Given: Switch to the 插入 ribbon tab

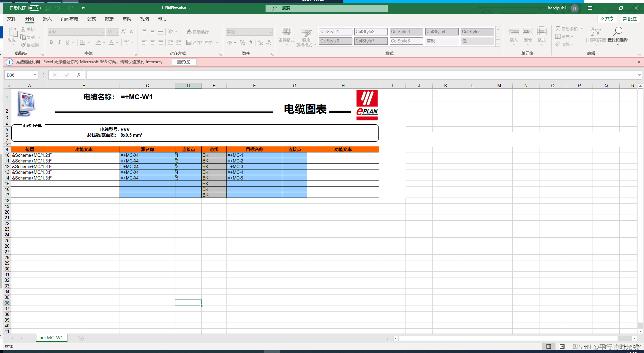Looking at the screenshot, I should click(x=47, y=19).
